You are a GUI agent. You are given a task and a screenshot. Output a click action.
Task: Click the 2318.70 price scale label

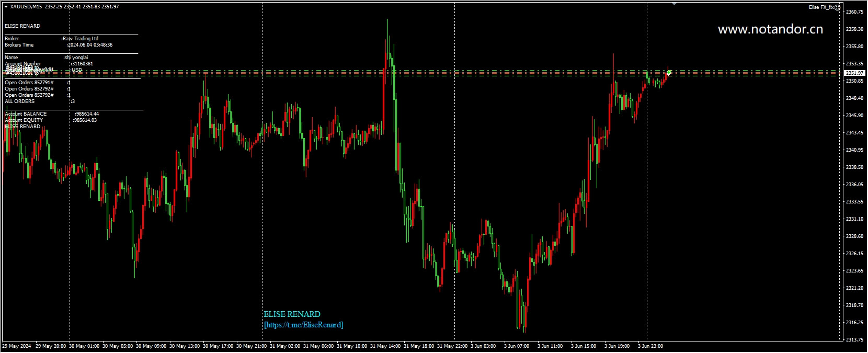click(x=854, y=305)
